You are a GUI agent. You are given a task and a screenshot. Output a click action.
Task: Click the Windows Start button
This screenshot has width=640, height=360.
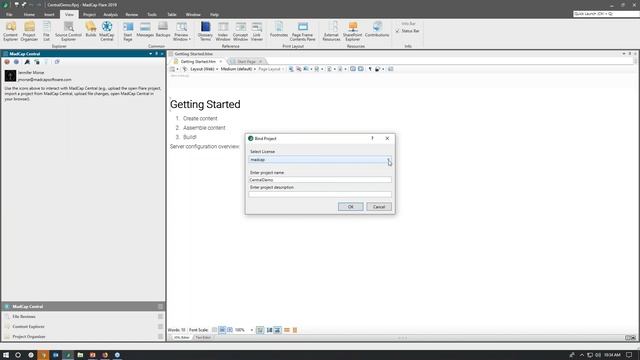point(6,355)
